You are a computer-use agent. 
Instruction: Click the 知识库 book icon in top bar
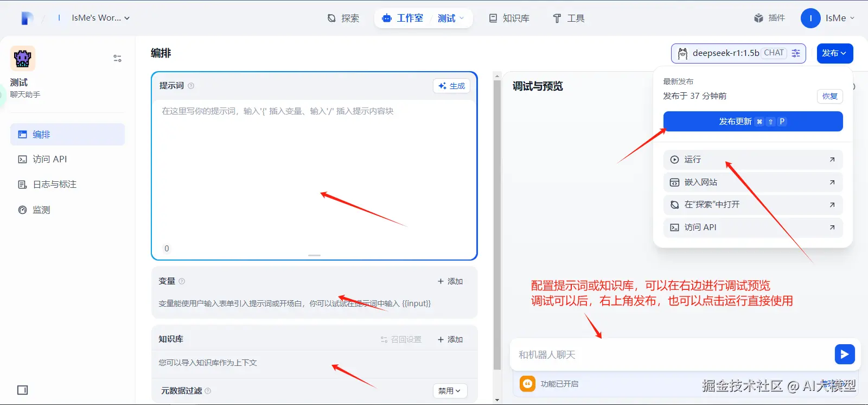click(x=493, y=18)
